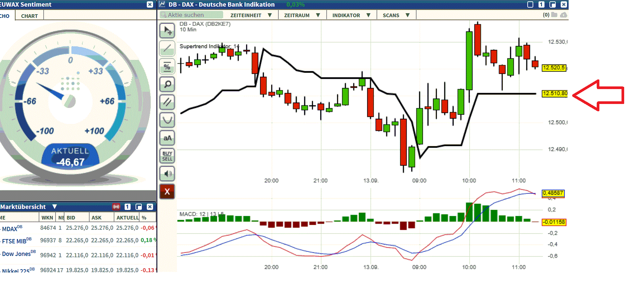The height and width of the screenshot is (299, 644).
Task: Click the red X delete tool
Action: click(167, 191)
